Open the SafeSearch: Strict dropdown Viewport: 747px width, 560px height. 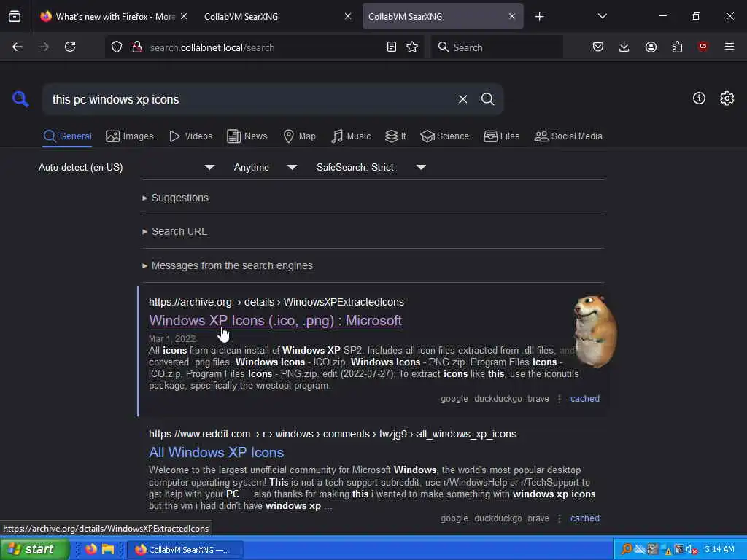point(371,168)
